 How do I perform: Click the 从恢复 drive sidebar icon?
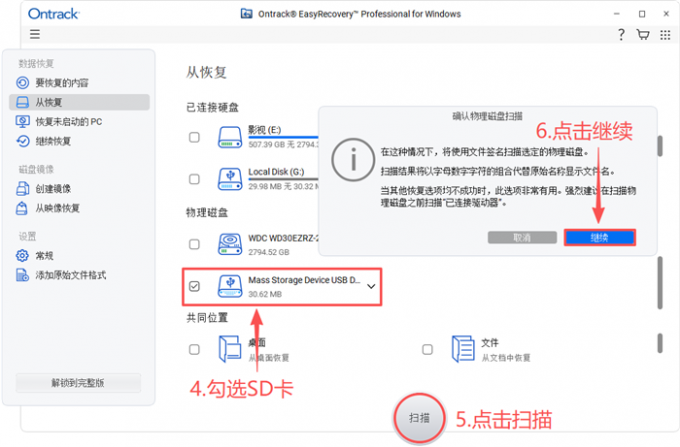coord(23,102)
